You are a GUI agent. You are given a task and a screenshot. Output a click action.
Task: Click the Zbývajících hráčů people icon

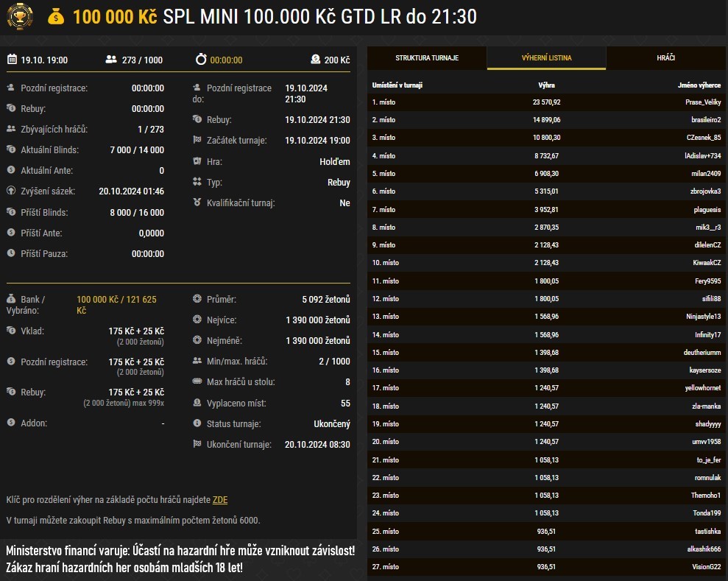[x=11, y=129]
